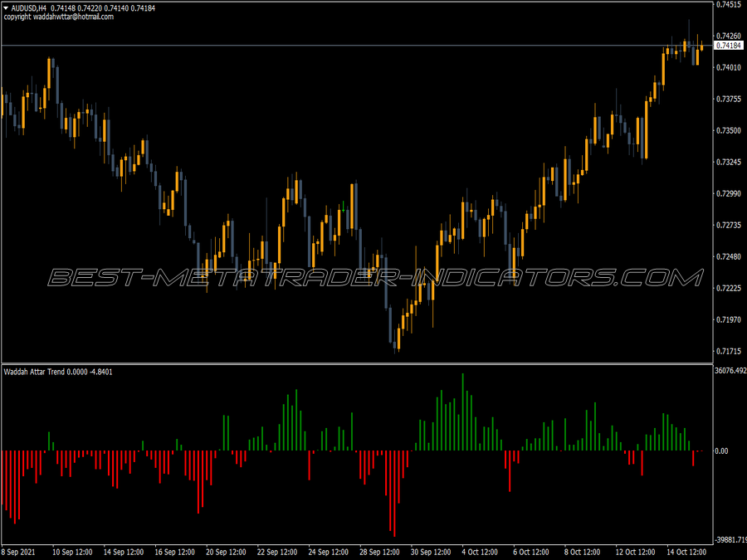
Task: Select the 10 Sep 12:00 time label
Action: point(72,552)
